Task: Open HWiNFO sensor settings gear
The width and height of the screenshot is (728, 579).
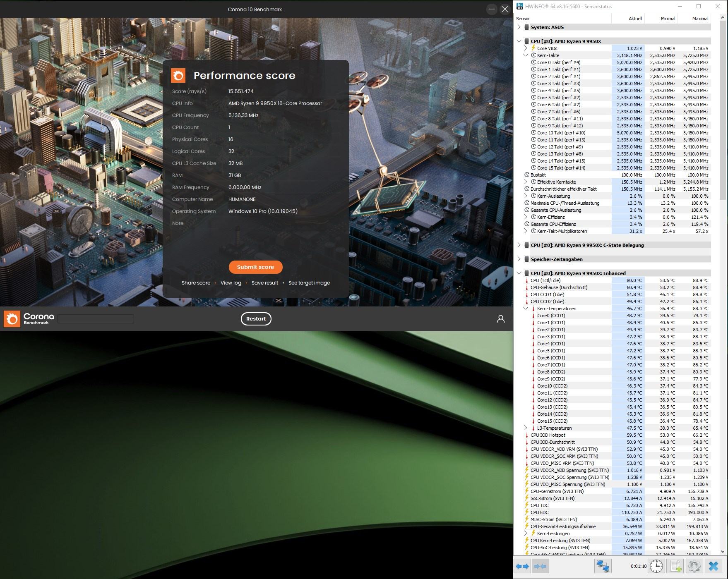Action: click(x=694, y=566)
